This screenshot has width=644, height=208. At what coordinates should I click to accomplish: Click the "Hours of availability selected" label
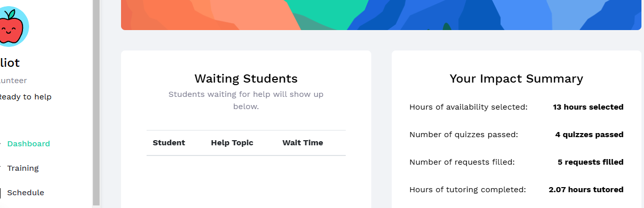468,107
